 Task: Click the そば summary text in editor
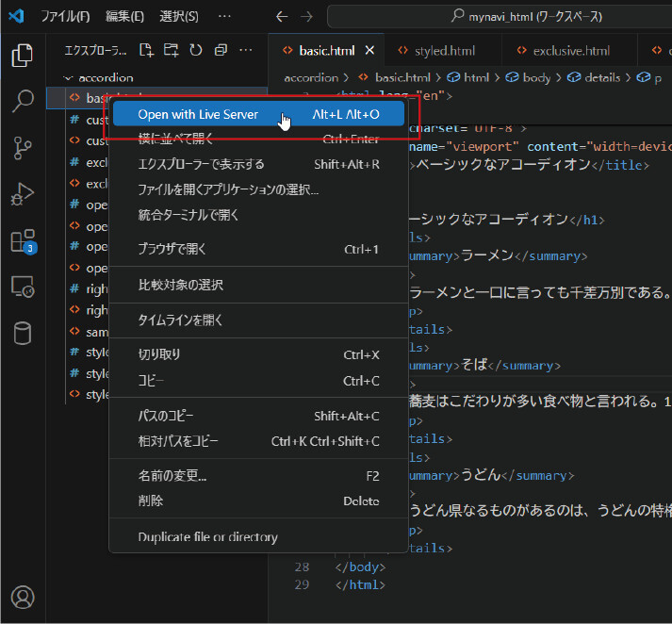[x=474, y=365]
